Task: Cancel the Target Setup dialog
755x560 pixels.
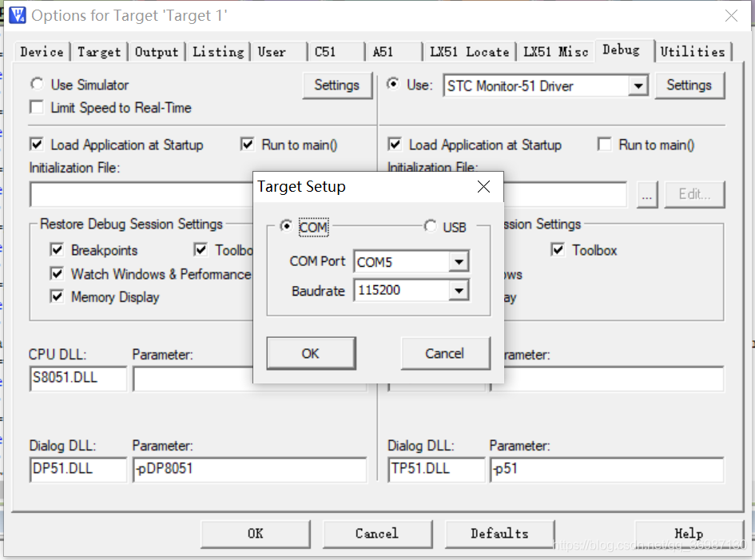Action: tap(445, 353)
